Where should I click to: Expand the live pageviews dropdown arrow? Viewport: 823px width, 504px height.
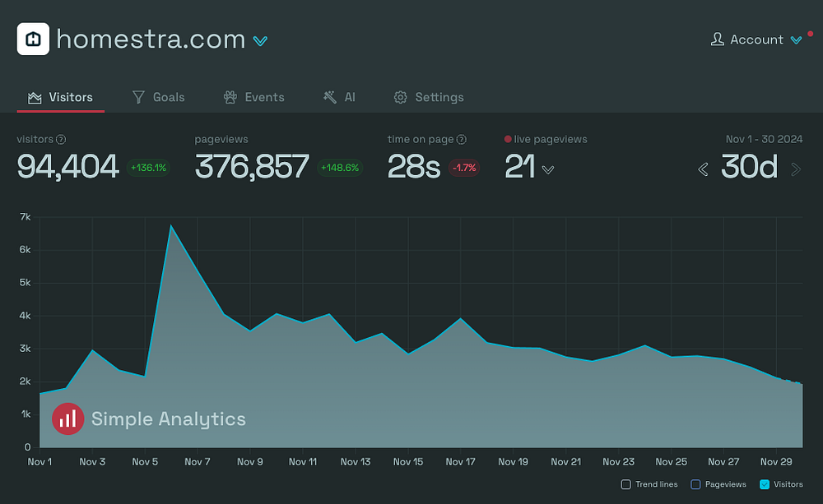pos(548,170)
